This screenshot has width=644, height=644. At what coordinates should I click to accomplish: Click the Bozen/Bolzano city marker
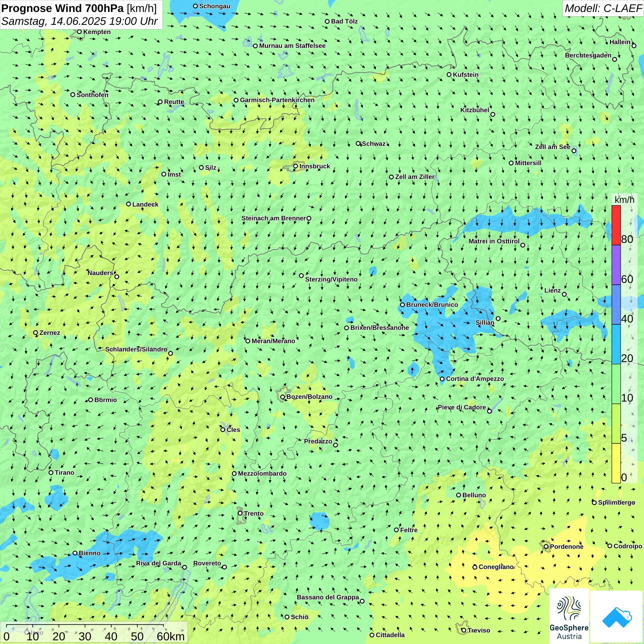pos(283,397)
